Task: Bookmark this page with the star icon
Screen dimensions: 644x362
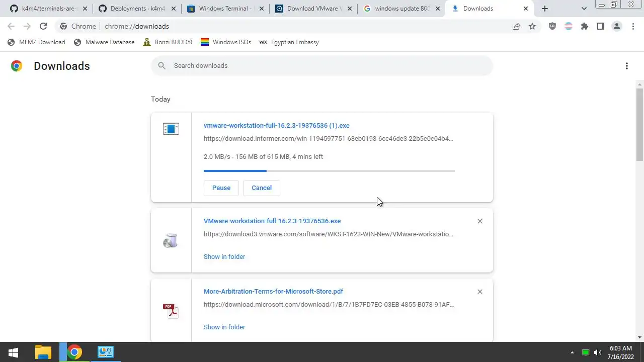Action: (532, 26)
